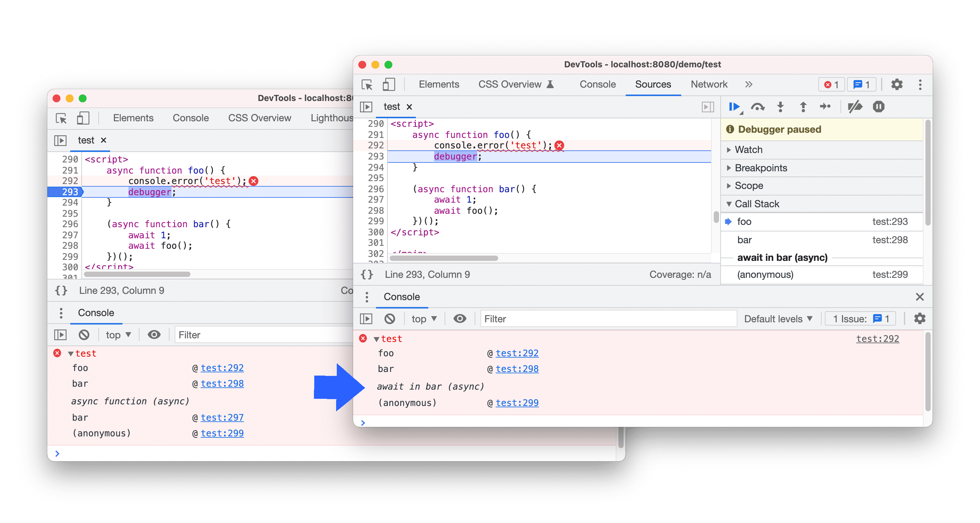This screenshot has width=980, height=523.
Task: Click the top frame context dropdown
Action: [422, 319]
